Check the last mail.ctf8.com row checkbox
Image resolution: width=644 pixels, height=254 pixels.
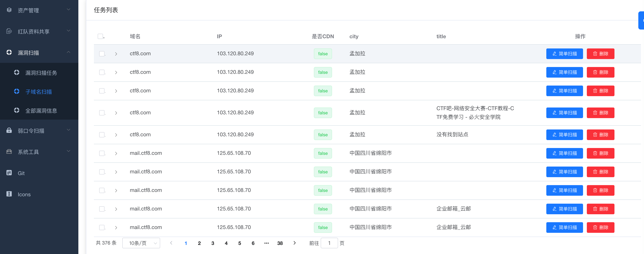click(102, 228)
